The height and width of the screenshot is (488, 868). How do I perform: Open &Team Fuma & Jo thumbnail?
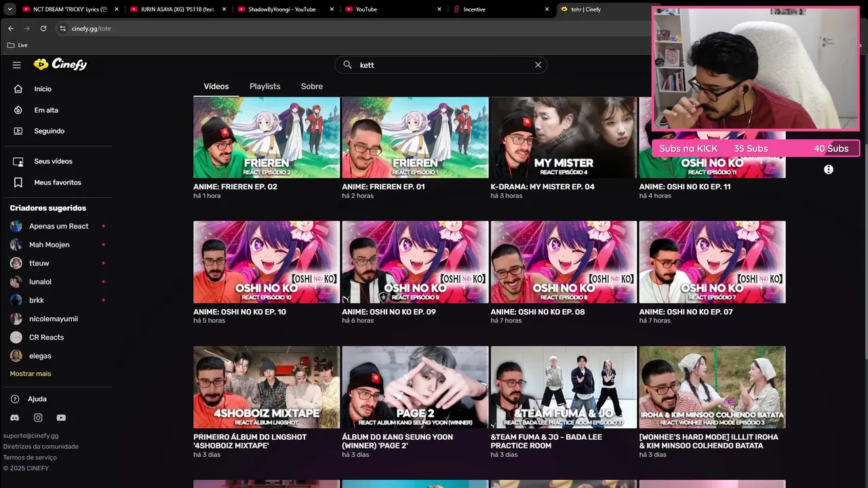564,387
